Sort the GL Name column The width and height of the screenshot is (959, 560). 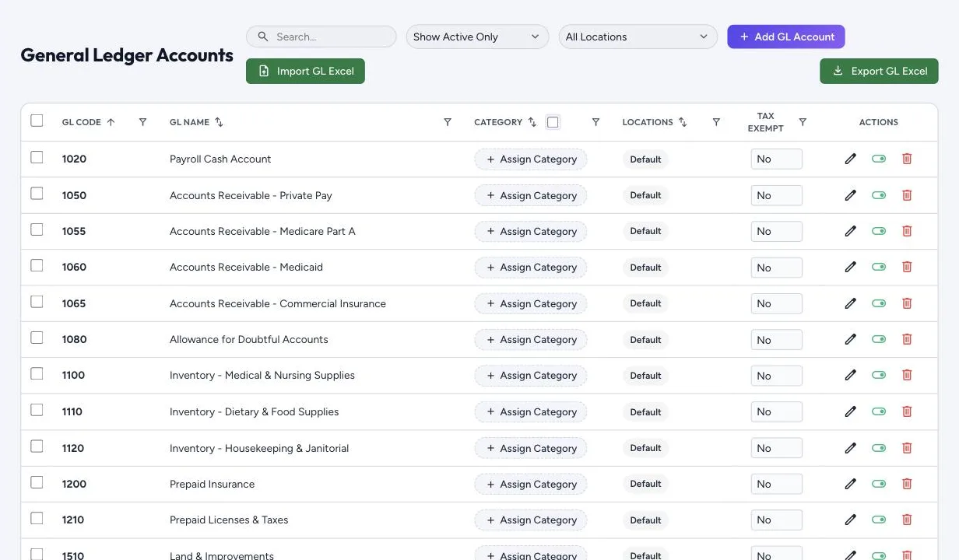tap(219, 122)
